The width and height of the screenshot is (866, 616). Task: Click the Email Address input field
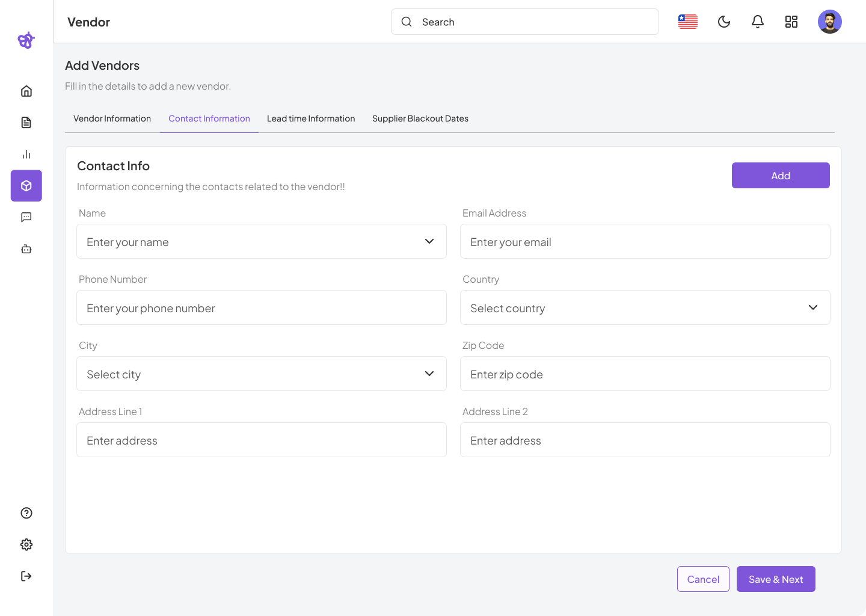645,242
